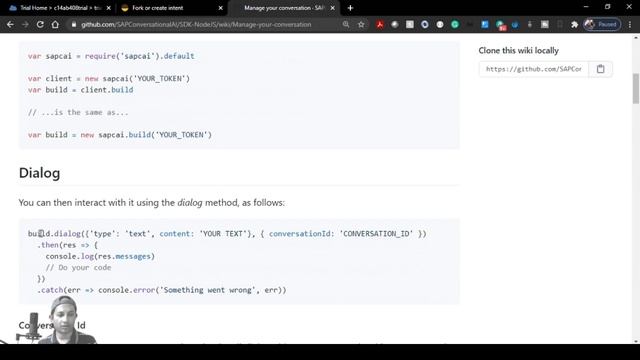The image size is (640, 360).
Task: Click the 'var build = client.build' line
Action: click(80, 90)
